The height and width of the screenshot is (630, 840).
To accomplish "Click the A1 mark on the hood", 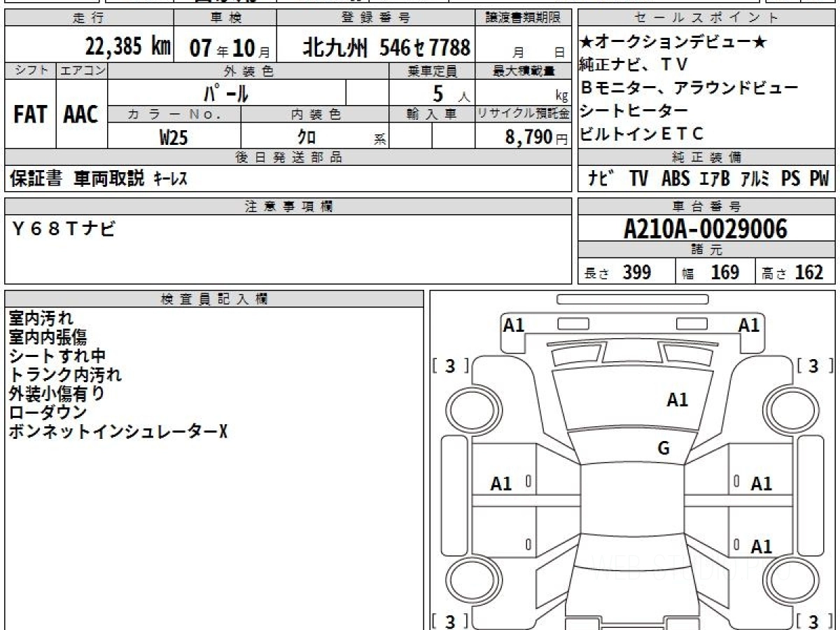I will point(678,400).
